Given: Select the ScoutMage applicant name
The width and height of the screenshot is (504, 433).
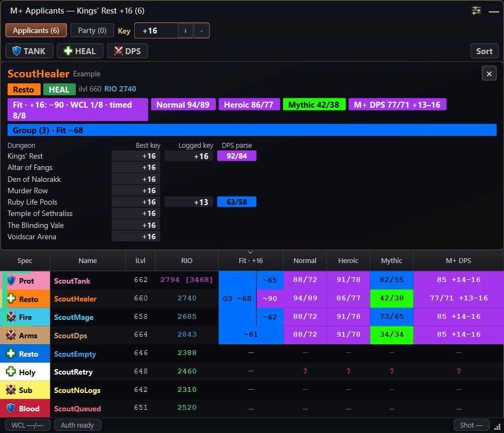Looking at the screenshot, I should pyautogui.click(x=74, y=317).
